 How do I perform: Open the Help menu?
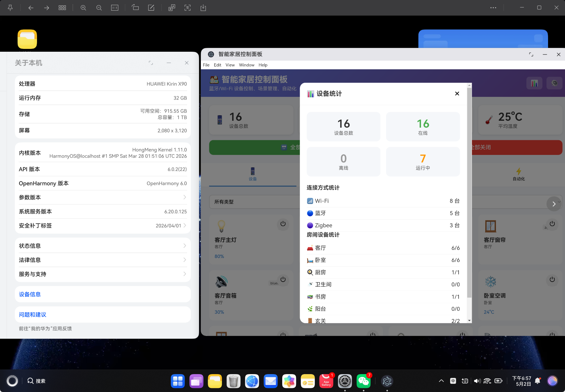tap(263, 65)
